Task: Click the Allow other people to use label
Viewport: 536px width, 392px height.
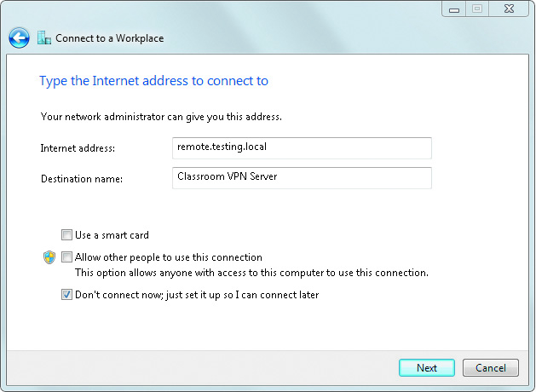Action: (x=169, y=257)
